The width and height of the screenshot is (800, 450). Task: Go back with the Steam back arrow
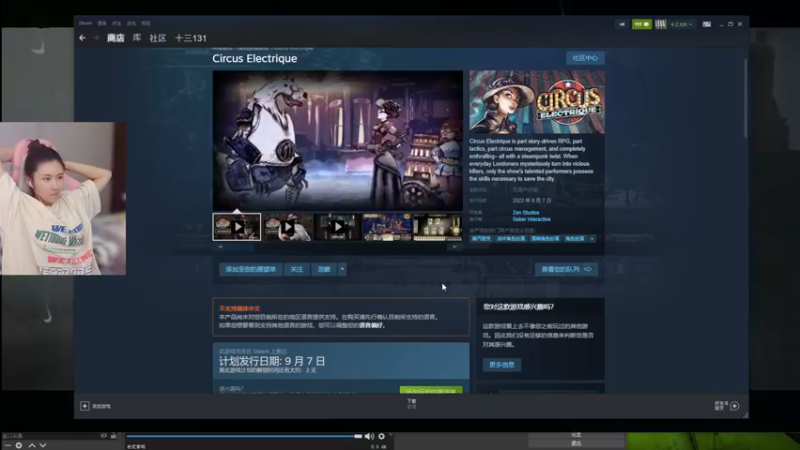pyautogui.click(x=82, y=38)
